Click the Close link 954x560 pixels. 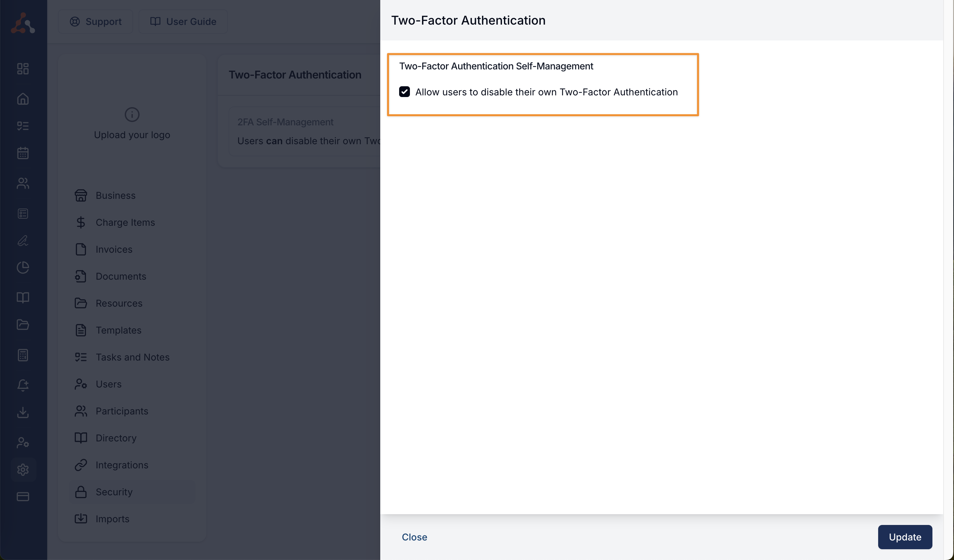pos(414,536)
